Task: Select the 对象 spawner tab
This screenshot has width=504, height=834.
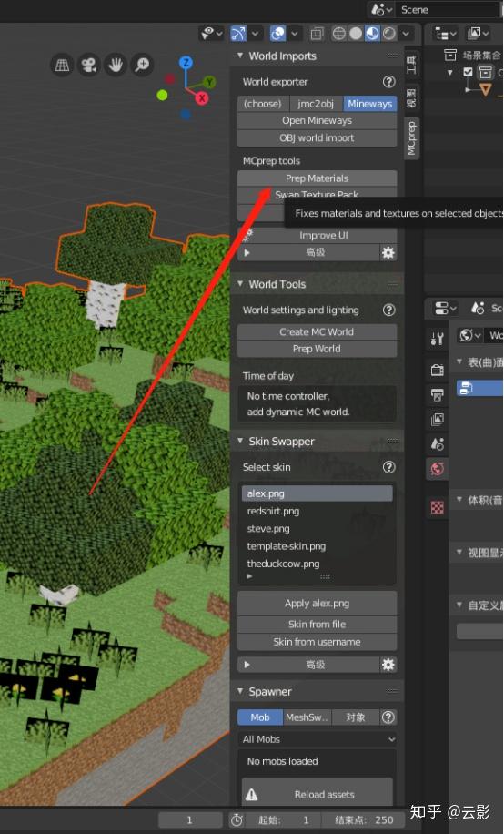Action: (356, 717)
